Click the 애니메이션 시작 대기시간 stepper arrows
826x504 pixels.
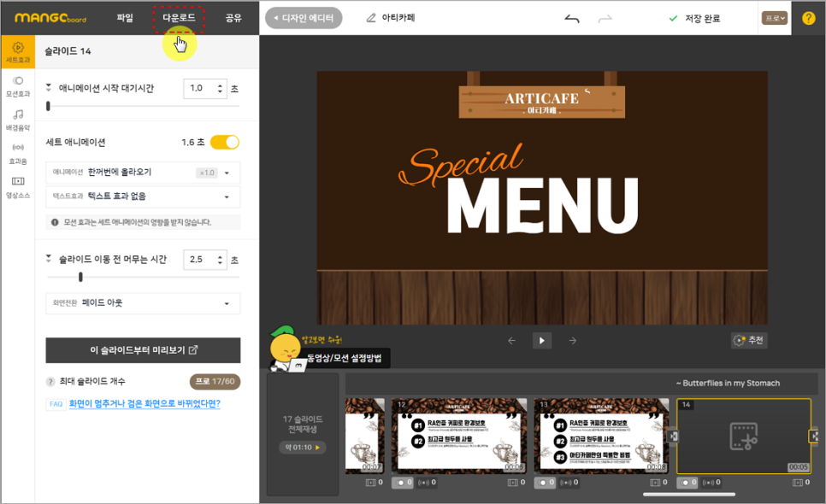pos(220,88)
